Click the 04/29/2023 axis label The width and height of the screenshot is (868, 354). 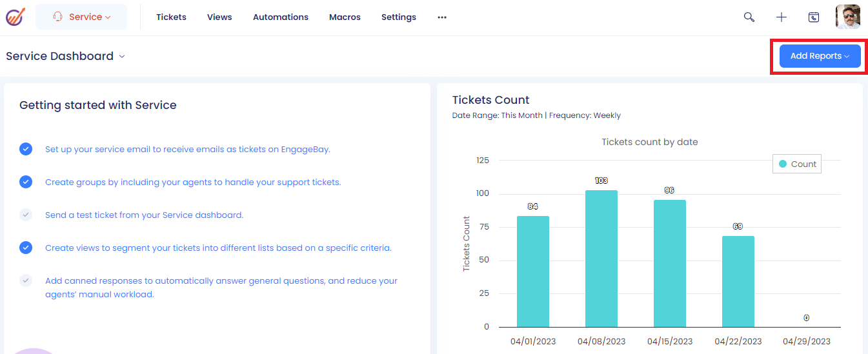(x=807, y=341)
